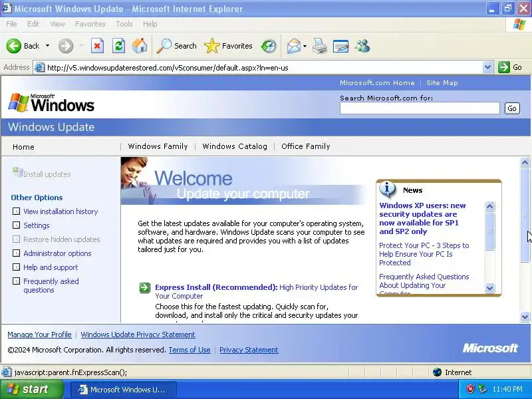
Task: Open the Back button history dropdown arrow
Action: click(x=47, y=46)
